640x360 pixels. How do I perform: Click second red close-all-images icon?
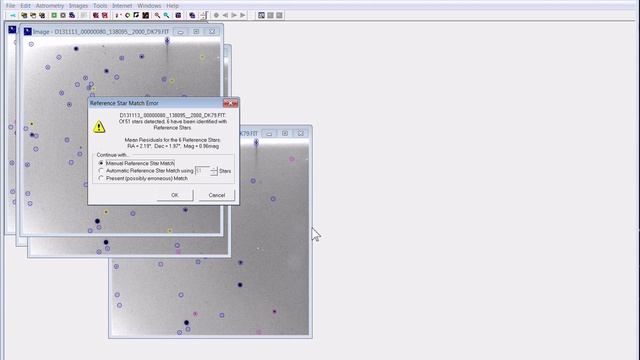coord(105,15)
